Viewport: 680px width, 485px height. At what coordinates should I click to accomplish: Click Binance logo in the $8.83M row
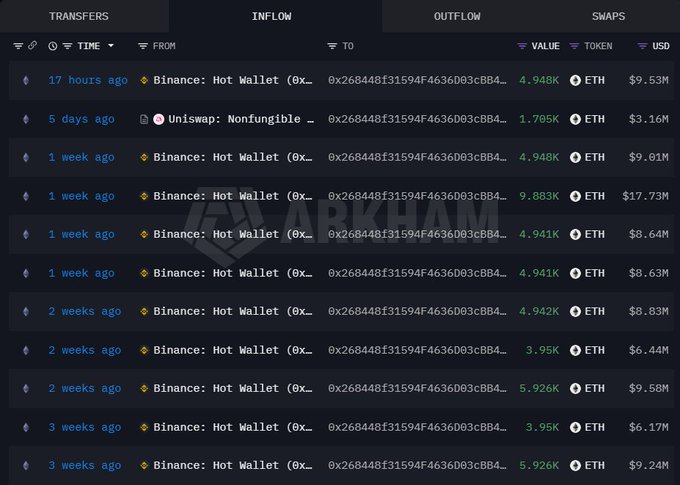144,311
